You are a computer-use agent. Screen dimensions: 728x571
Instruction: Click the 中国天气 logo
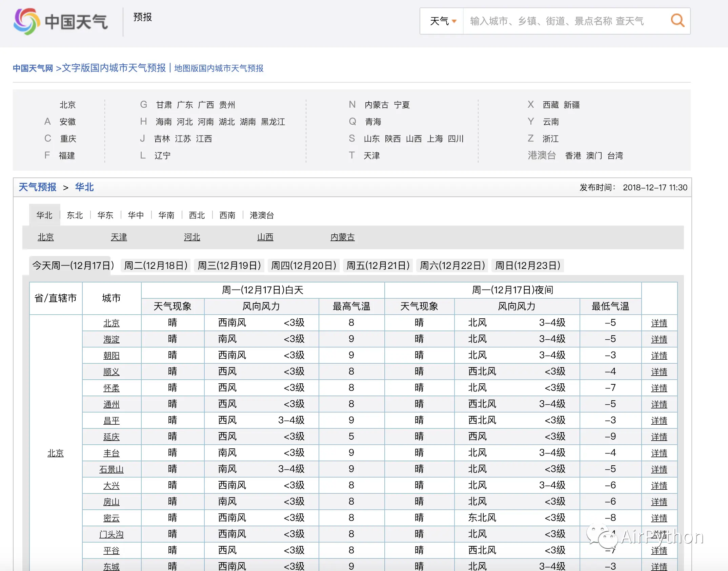[x=61, y=22]
